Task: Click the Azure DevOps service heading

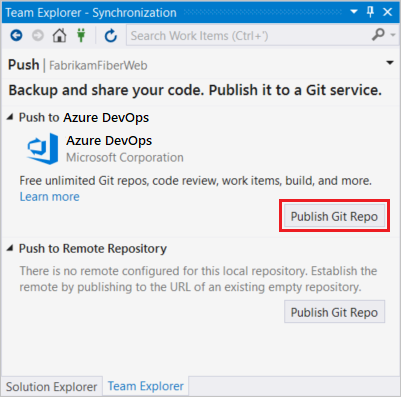Action: click(x=109, y=141)
